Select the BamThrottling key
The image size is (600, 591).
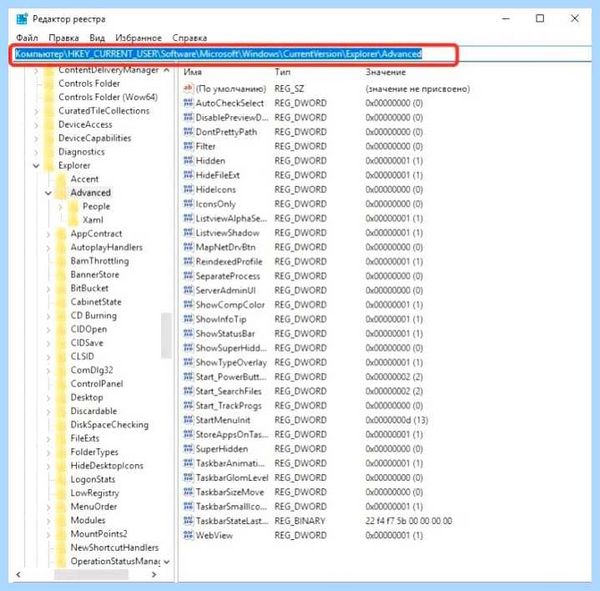pyautogui.click(x=99, y=261)
